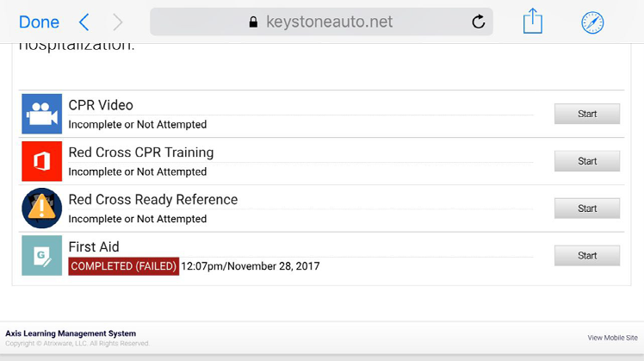Click the COMPLETED (FAILED) status badge

click(124, 266)
